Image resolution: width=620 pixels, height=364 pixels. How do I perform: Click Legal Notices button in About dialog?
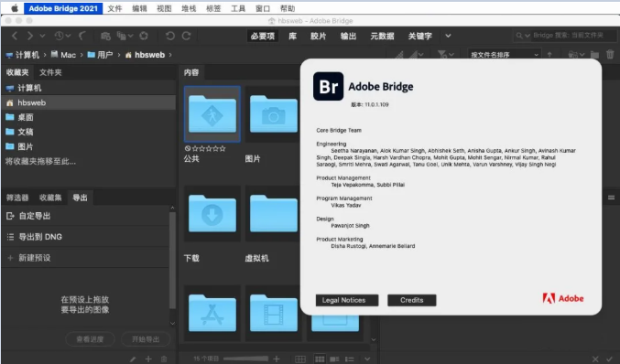(x=347, y=300)
